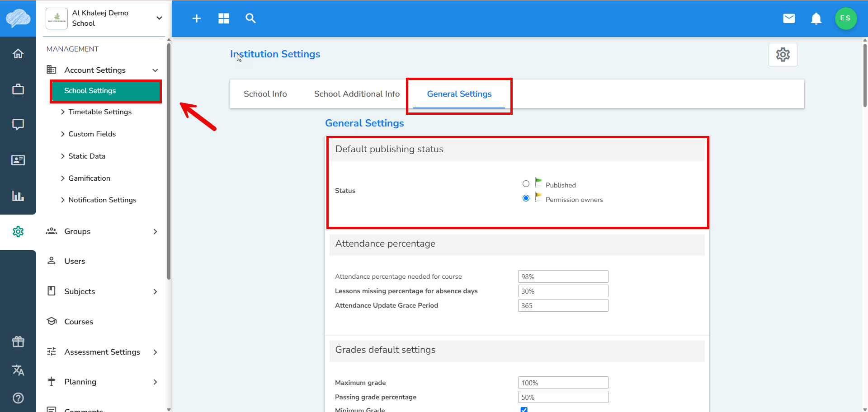Screen dimensions: 868x412
Task: Open the chat bubble icon in the rail
Action: (18, 124)
